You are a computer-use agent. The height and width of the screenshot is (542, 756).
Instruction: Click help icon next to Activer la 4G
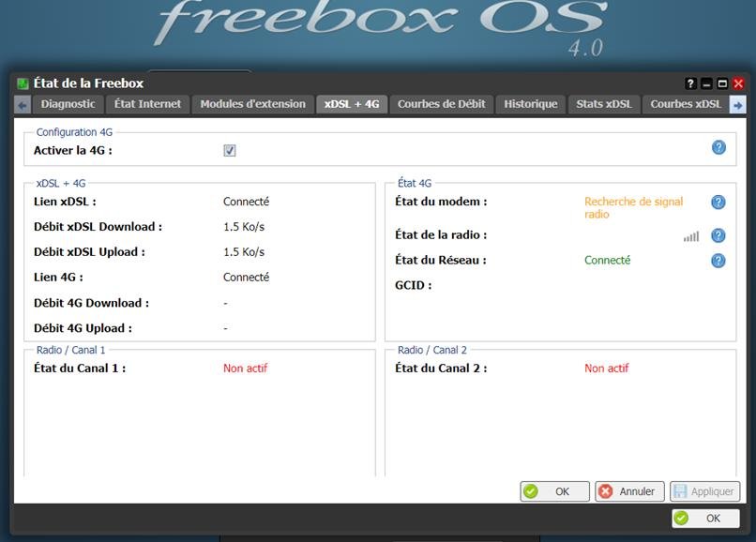(718, 147)
